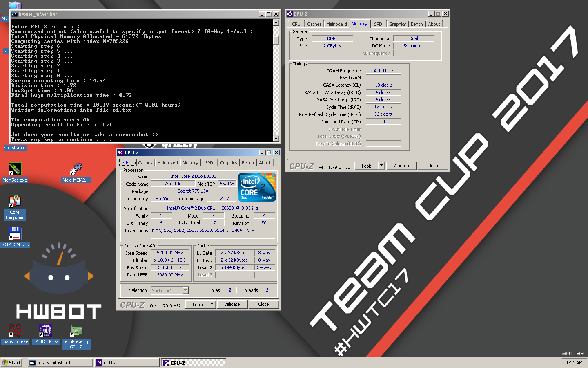Click the FSB:DRAM 1:1 ratio value
The width and height of the screenshot is (588, 368).
[x=383, y=78]
